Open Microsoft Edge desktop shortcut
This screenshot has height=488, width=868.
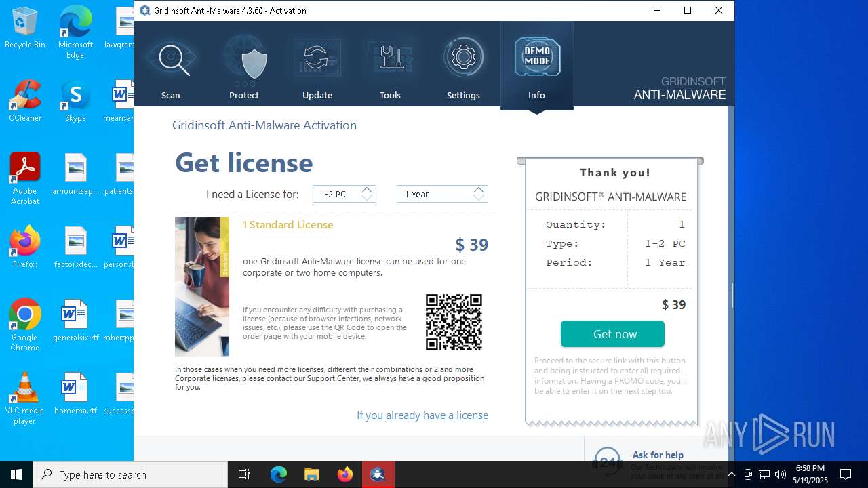click(x=75, y=33)
